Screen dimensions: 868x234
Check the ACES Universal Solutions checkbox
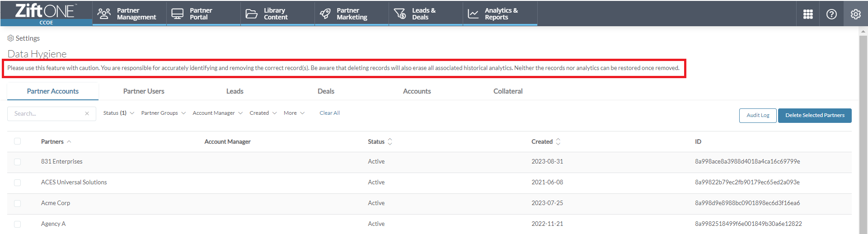point(17,183)
